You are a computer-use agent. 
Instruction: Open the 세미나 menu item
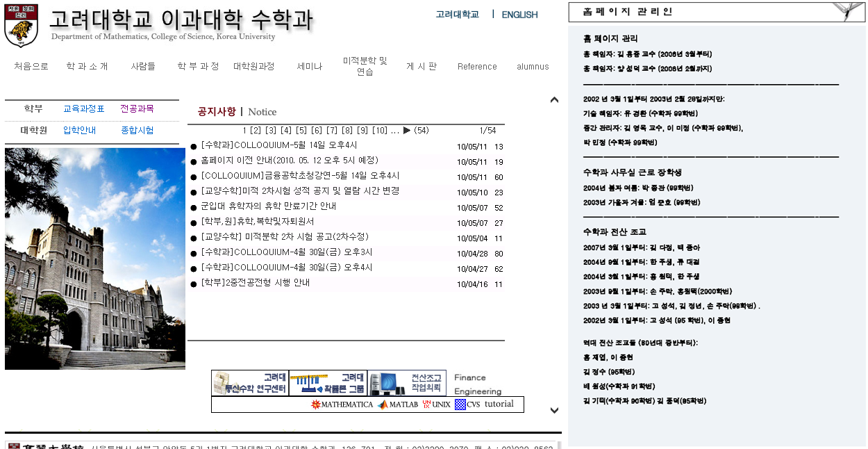pos(309,67)
